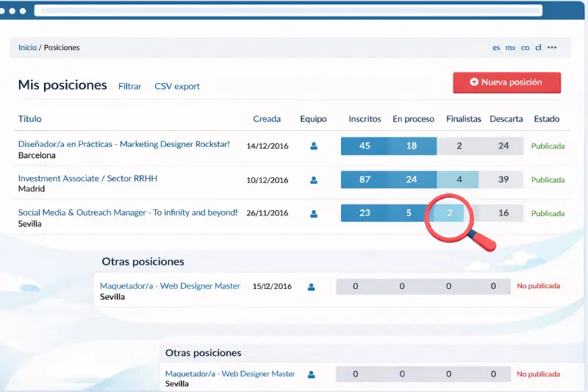588x392 pixels.
Task: Click the date 15/12/2016
Action: coord(272,286)
